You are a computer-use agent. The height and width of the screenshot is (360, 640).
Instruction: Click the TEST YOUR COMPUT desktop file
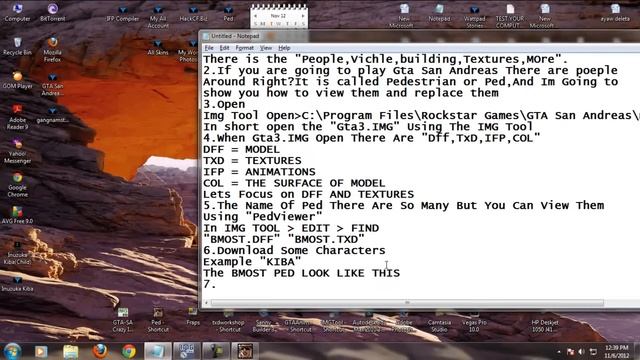(x=509, y=16)
